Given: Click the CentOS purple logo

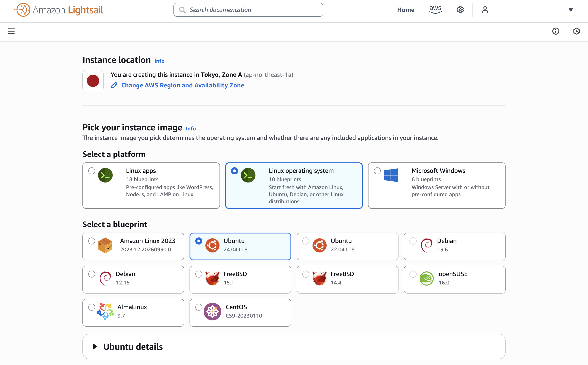Looking at the screenshot, I should (212, 311).
